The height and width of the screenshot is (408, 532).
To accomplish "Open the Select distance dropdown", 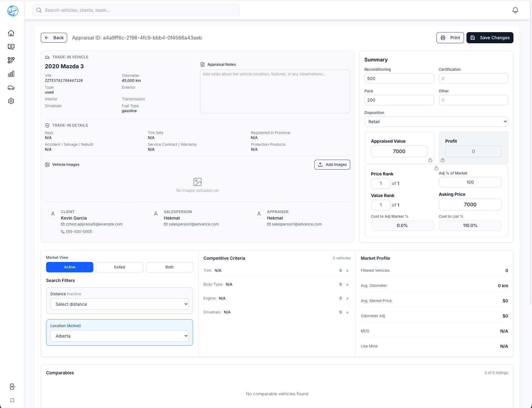I will click(x=120, y=304).
